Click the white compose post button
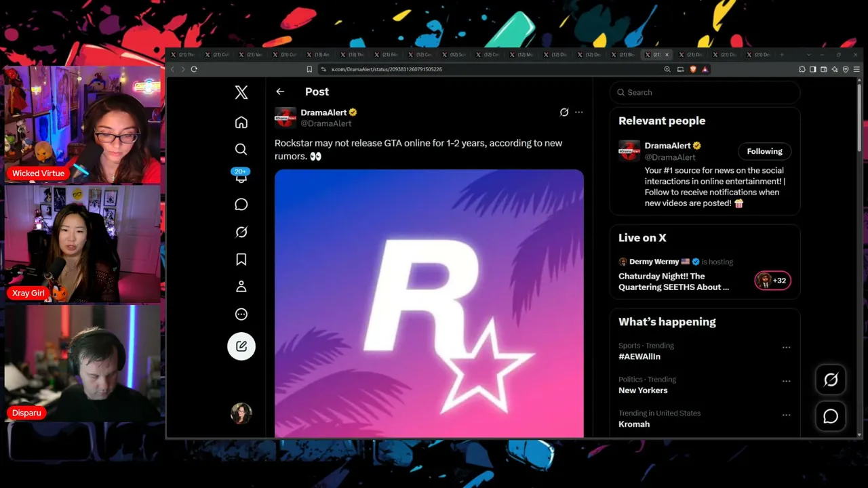Screen dimensions: 868x488 [241, 346]
